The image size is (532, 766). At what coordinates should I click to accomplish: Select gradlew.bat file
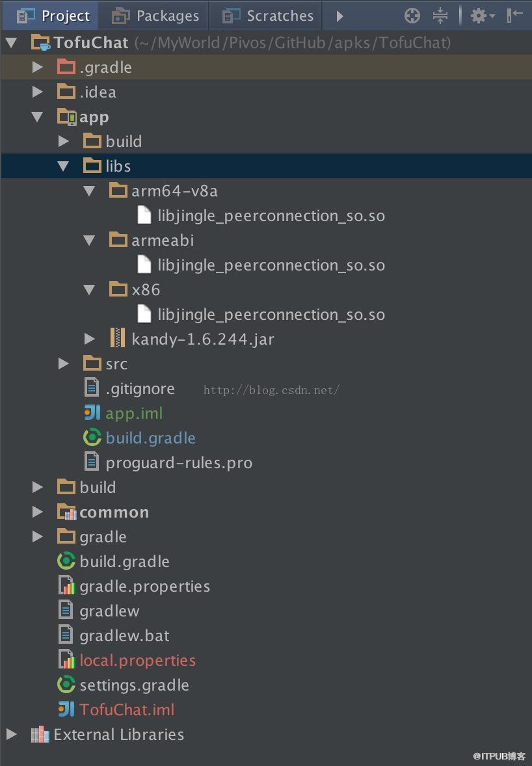click(x=125, y=635)
